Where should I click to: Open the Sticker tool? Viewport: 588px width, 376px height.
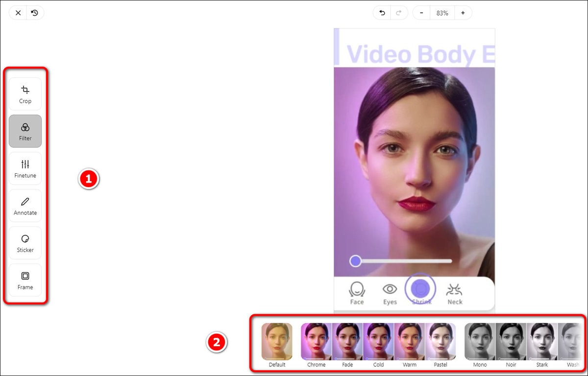(x=25, y=243)
